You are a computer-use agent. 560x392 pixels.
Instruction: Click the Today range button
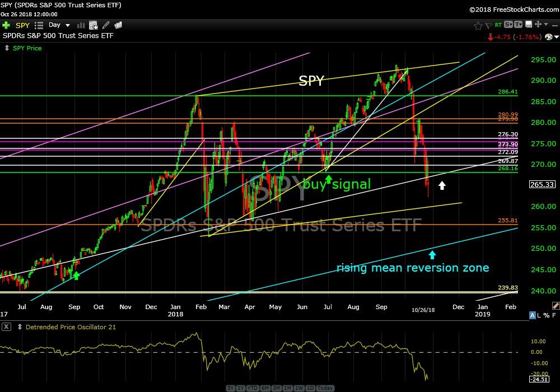pos(325,388)
